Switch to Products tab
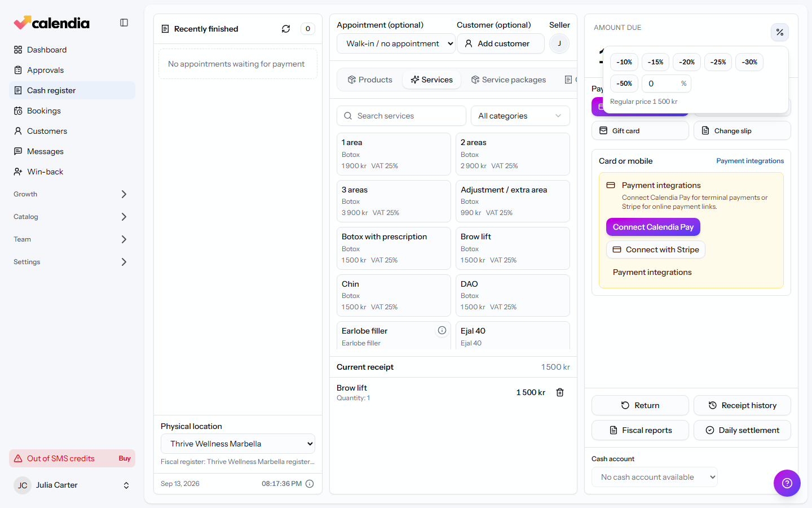Viewport: 812px width, 508px height. pos(370,80)
